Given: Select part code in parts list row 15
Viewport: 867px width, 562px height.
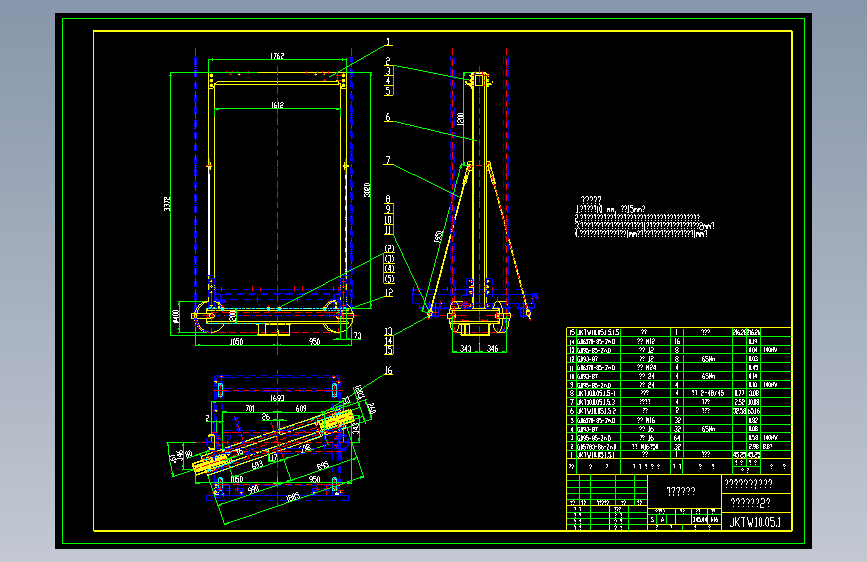Looking at the screenshot, I should (x=598, y=332).
